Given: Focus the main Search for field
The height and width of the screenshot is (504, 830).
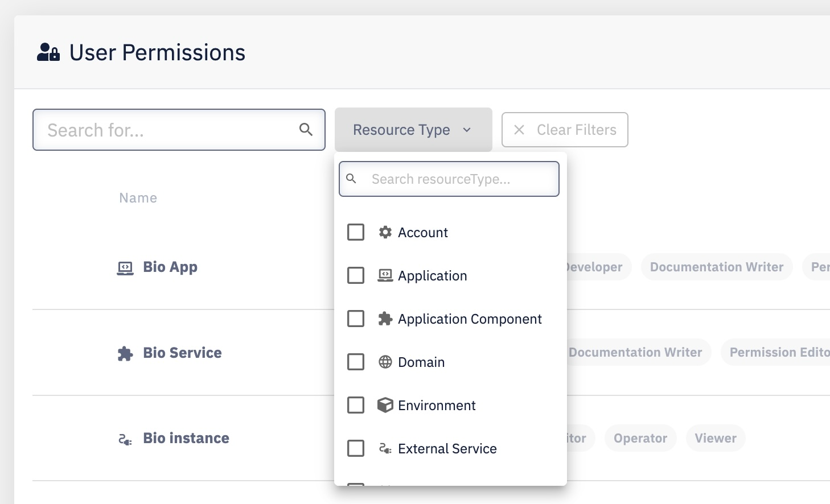Looking at the screenshot, I should 168,130.
